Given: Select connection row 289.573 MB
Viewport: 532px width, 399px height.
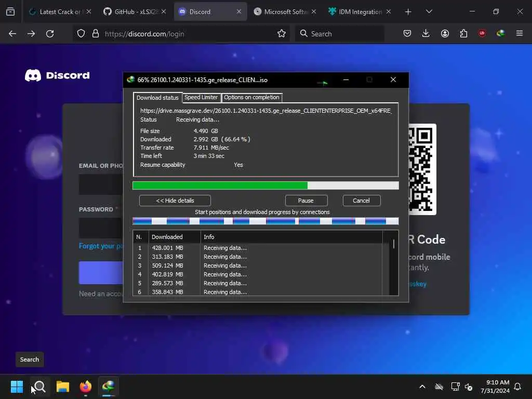Looking at the screenshot, I should click(258, 283).
